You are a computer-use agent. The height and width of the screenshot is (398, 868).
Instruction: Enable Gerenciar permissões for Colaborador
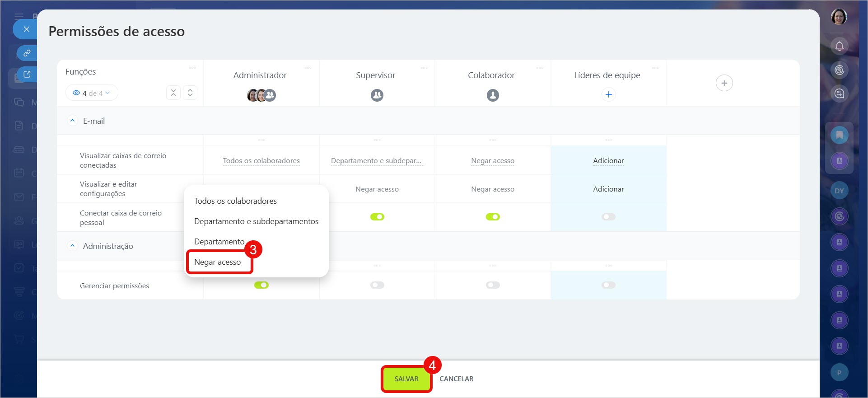[493, 285]
